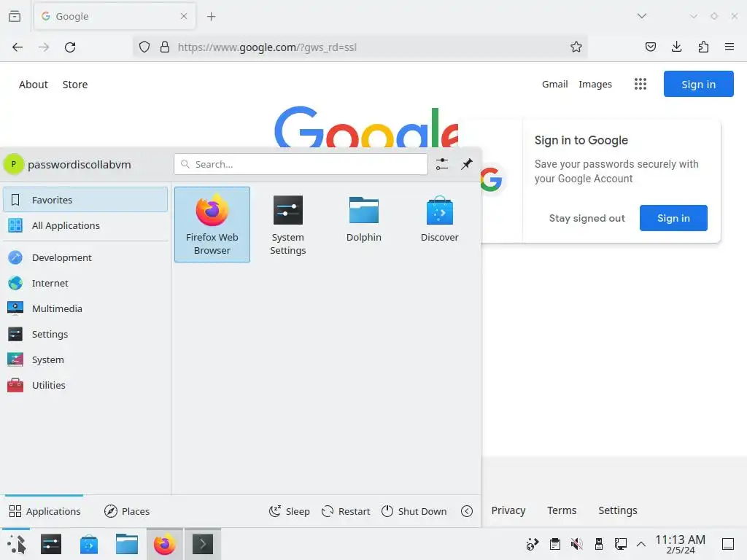The width and height of the screenshot is (747, 560).
Task: Open Firefox downloads panel
Action: pyautogui.click(x=676, y=47)
